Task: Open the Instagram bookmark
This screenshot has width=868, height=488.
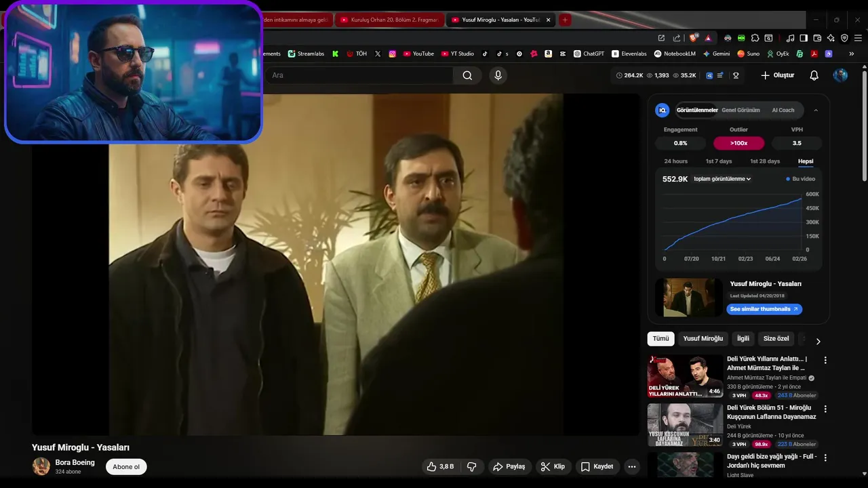Action: tap(392, 54)
